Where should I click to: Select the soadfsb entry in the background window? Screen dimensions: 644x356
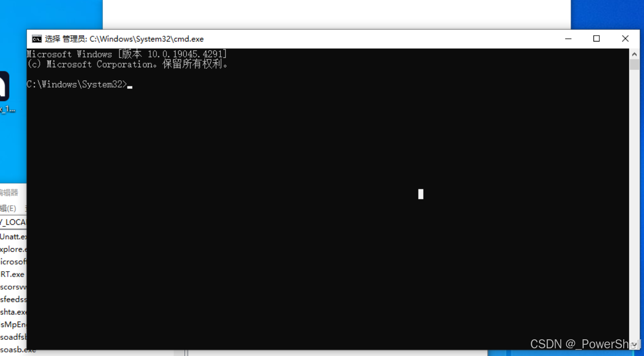[14, 337]
